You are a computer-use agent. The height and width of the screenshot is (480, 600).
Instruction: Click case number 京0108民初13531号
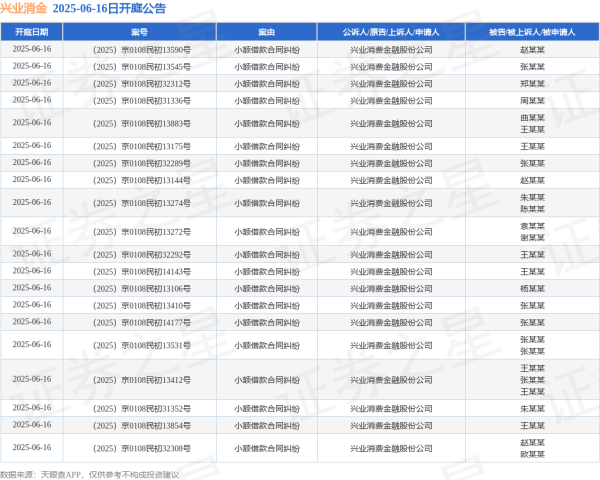pos(156,345)
